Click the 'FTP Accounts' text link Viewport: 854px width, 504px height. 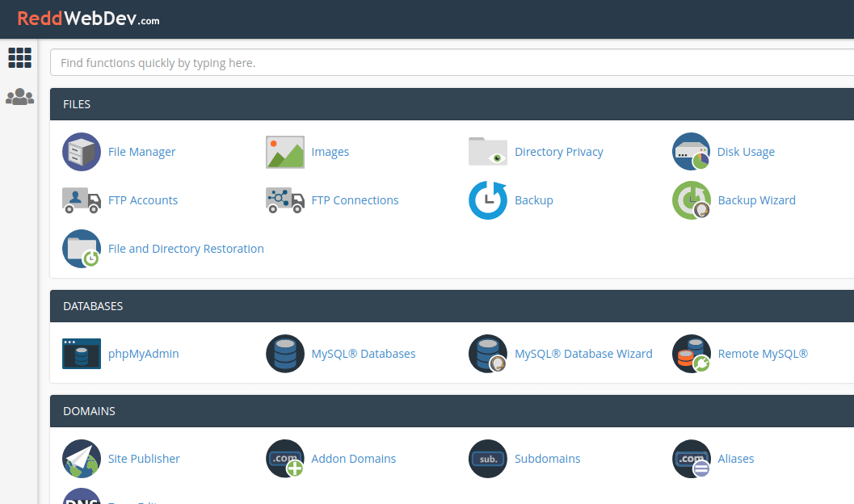143,200
